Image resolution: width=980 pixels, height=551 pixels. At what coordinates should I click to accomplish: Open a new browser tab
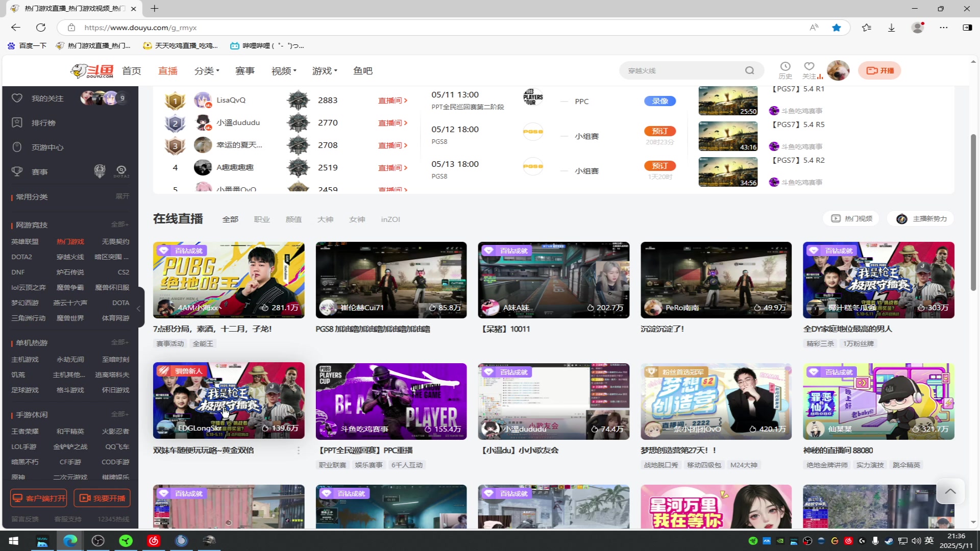tap(155, 9)
